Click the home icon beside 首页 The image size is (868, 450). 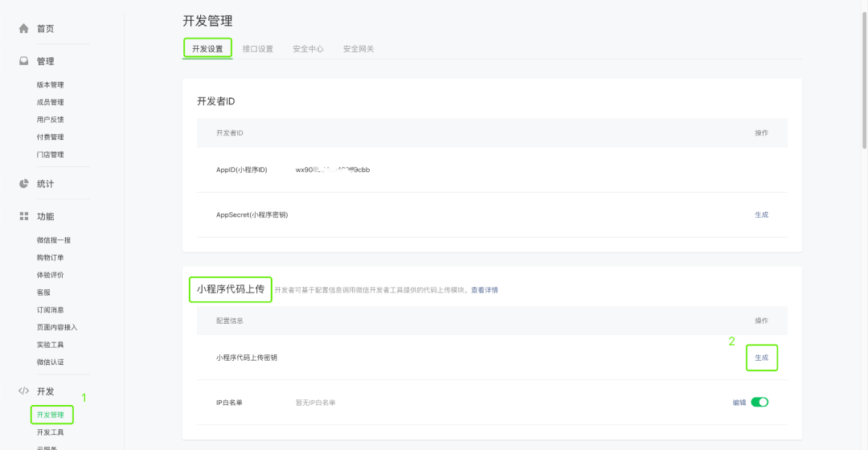[x=23, y=28]
